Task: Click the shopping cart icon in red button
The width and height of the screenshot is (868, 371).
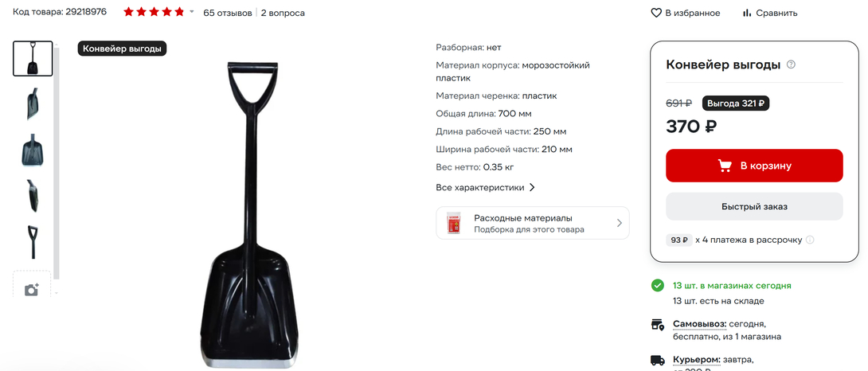Action: tap(725, 166)
